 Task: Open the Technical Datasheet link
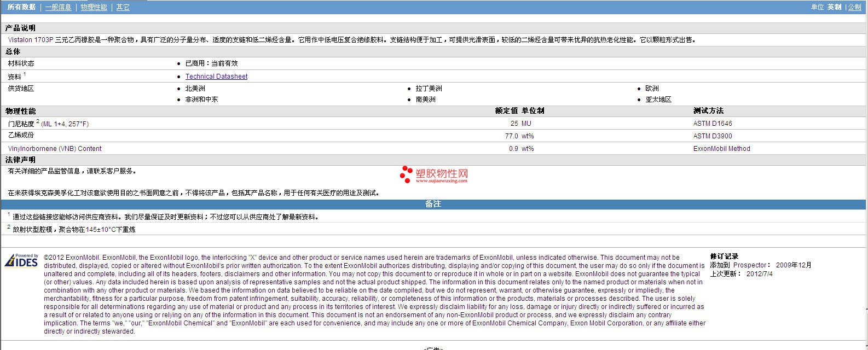216,77
